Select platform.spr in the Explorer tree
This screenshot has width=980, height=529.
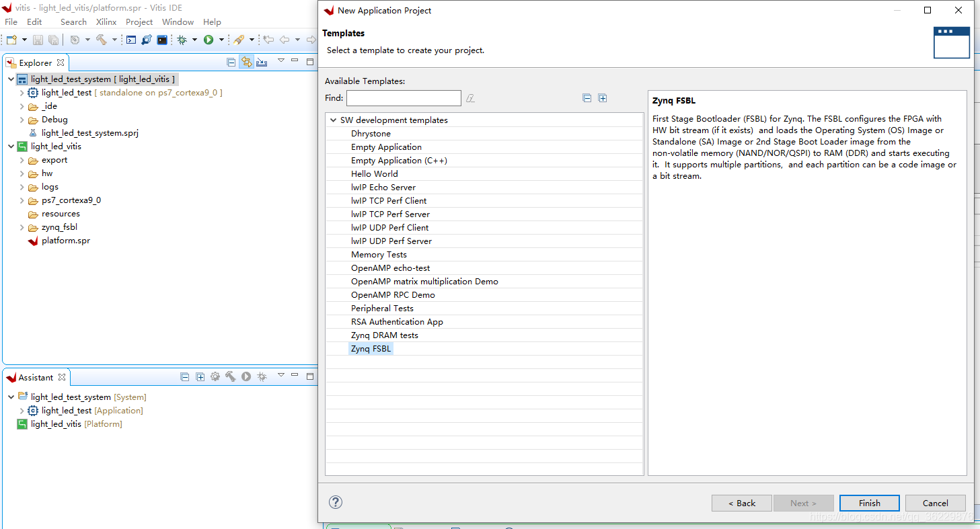[x=66, y=241]
